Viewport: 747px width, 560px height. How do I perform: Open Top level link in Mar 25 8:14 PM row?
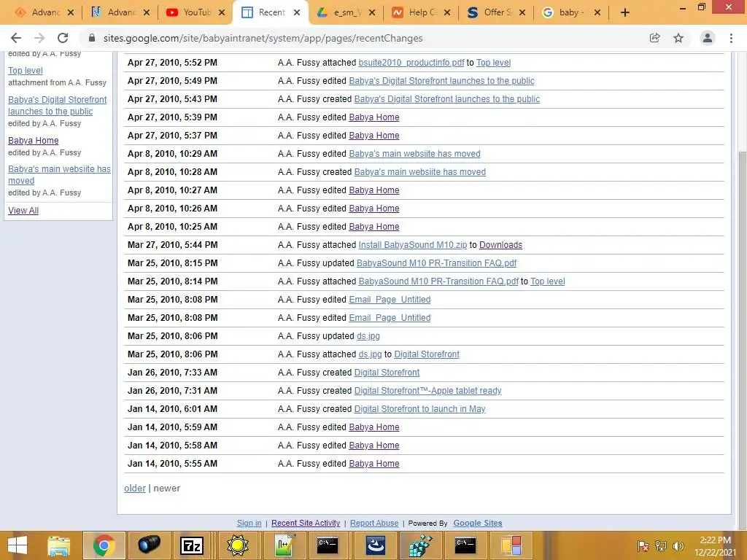point(547,281)
